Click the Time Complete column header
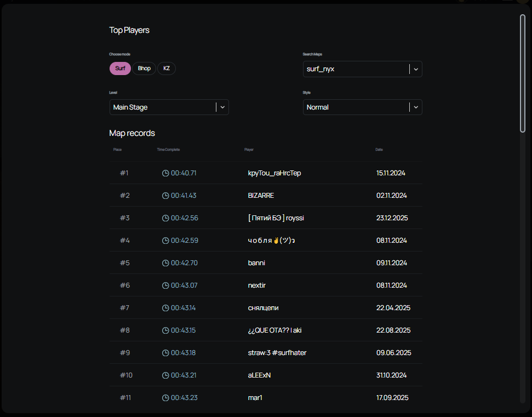532x417 pixels. tap(168, 150)
